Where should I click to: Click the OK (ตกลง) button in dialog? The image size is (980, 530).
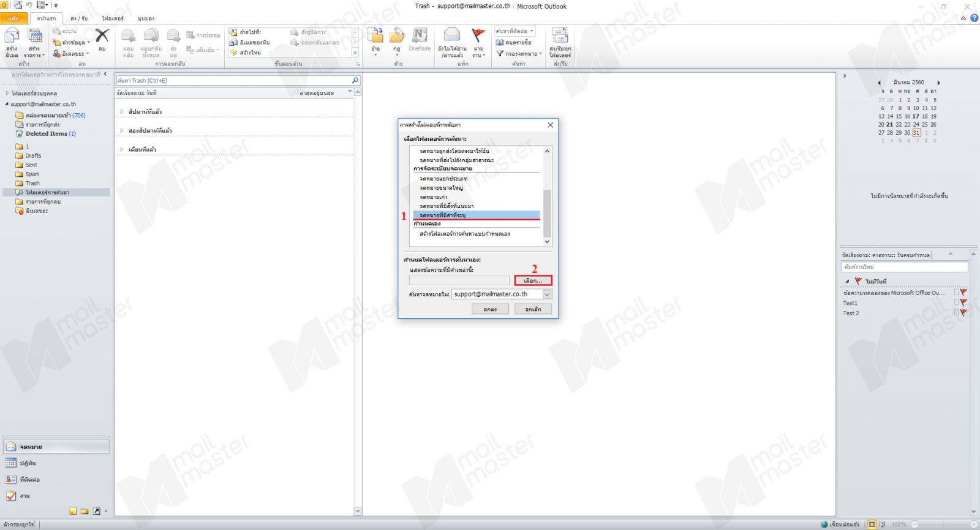pyautogui.click(x=490, y=310)
